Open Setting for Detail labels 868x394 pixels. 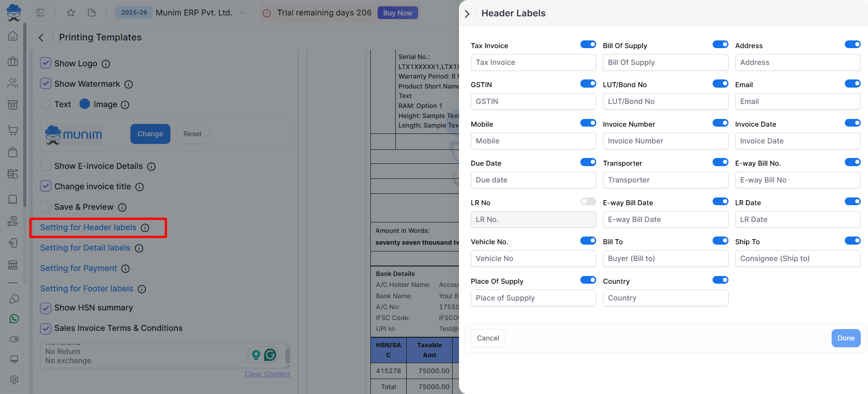(x=85, y=248)
